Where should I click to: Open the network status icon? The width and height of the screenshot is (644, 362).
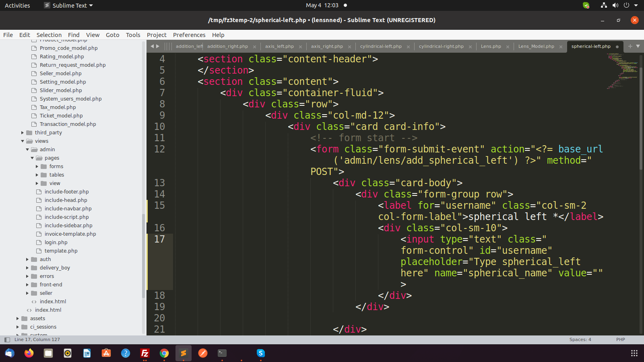click(x=603, y=5)
